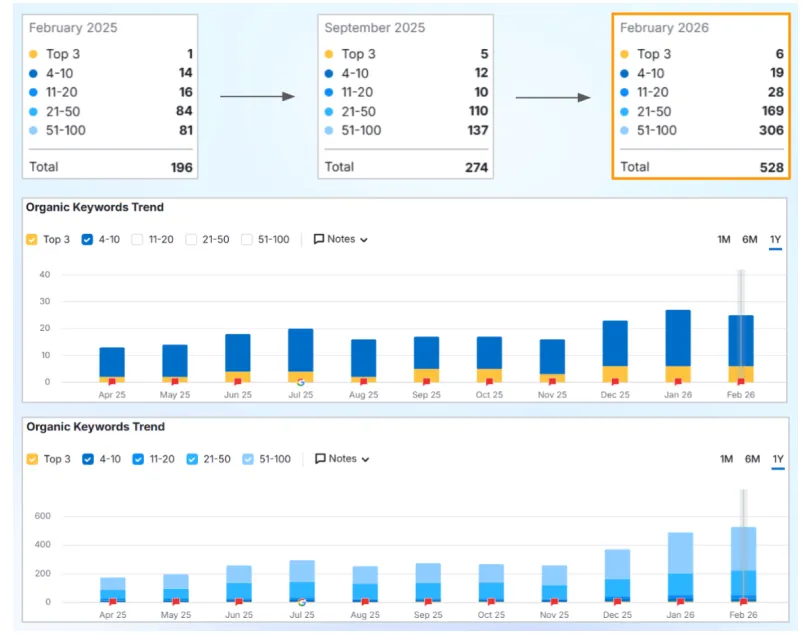Image resolution: width=810 pixels, height=634 pixels.
Task: Click the Sep 25 bar in the upper chart
Action: click(x=427, y=359)
